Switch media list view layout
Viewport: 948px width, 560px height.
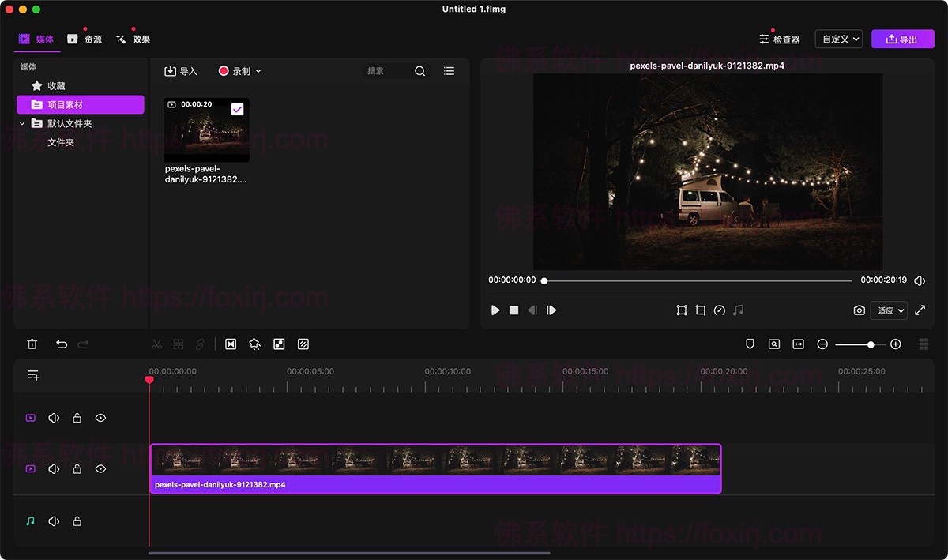[x=449, y=71]
